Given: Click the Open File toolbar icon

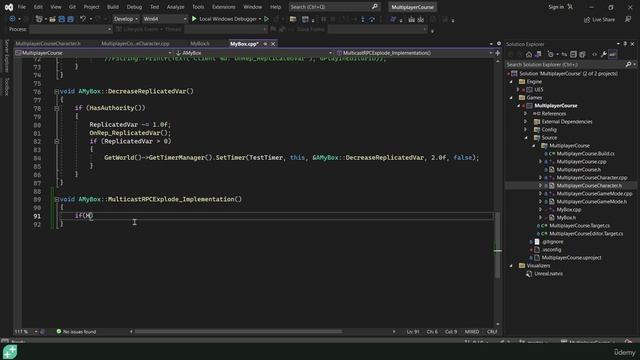Looking at the screenshot, I should [x=52, y=19].
